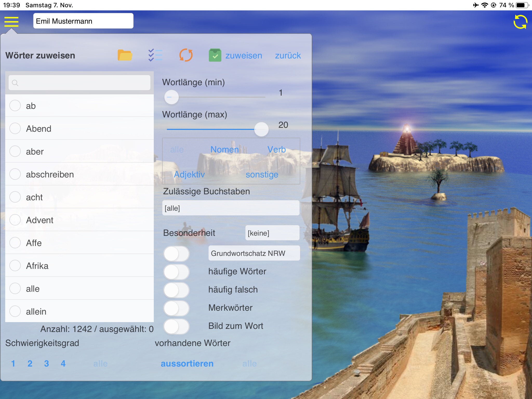Click the zurück link
This screenshot has width=532, height=399.
tap(288, 56)
